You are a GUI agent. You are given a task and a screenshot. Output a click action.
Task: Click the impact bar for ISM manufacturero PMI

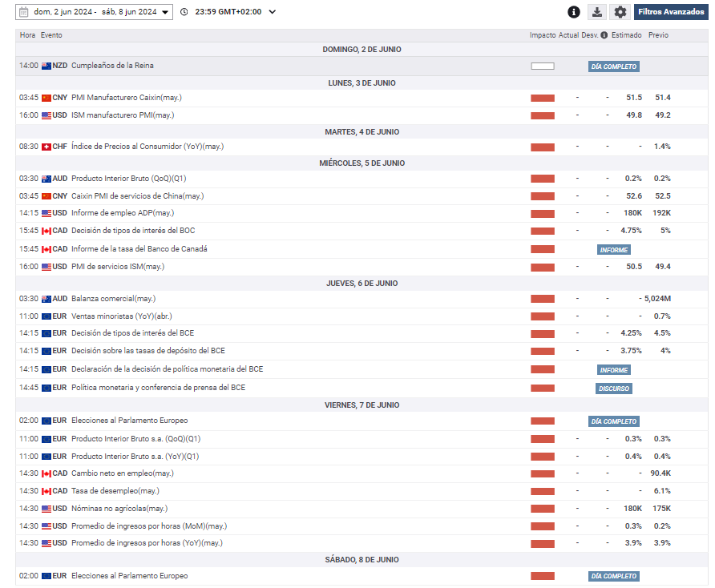coord(542,115)
